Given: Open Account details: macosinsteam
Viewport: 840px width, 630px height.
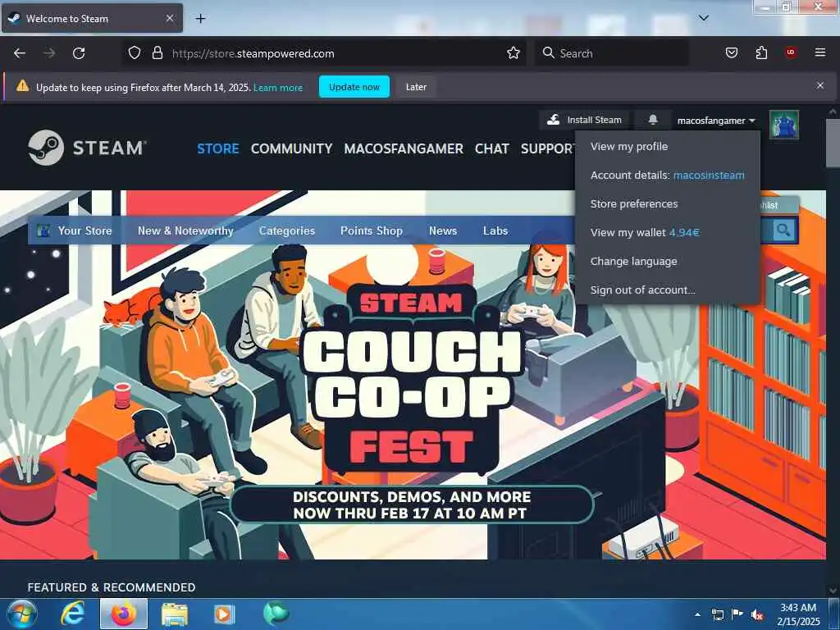Looking at the screenshot, I should (x=667, y=176).
